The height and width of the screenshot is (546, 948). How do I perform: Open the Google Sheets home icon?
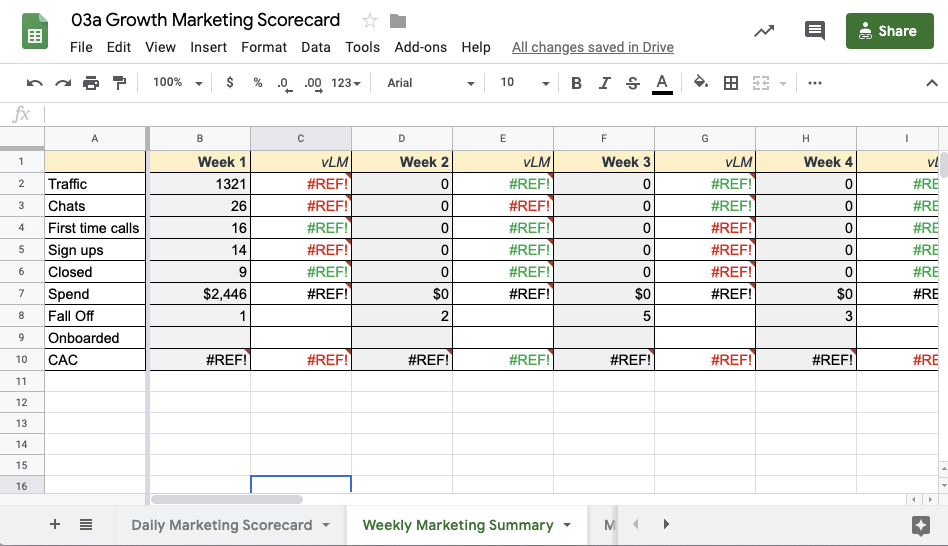34,31
